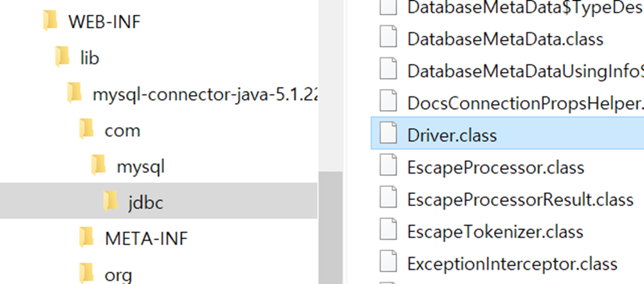Screen dimensions: 644x284
Task: Click the META-INF folder icon
Action: [87, 237]
